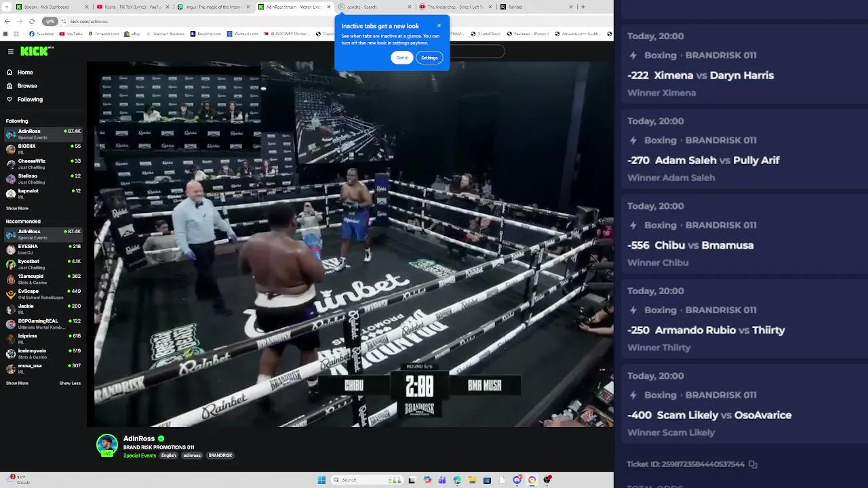868x488 pixels.
Task: Open CheeseWtz channel in sidebar
Action: pos(43,164)
